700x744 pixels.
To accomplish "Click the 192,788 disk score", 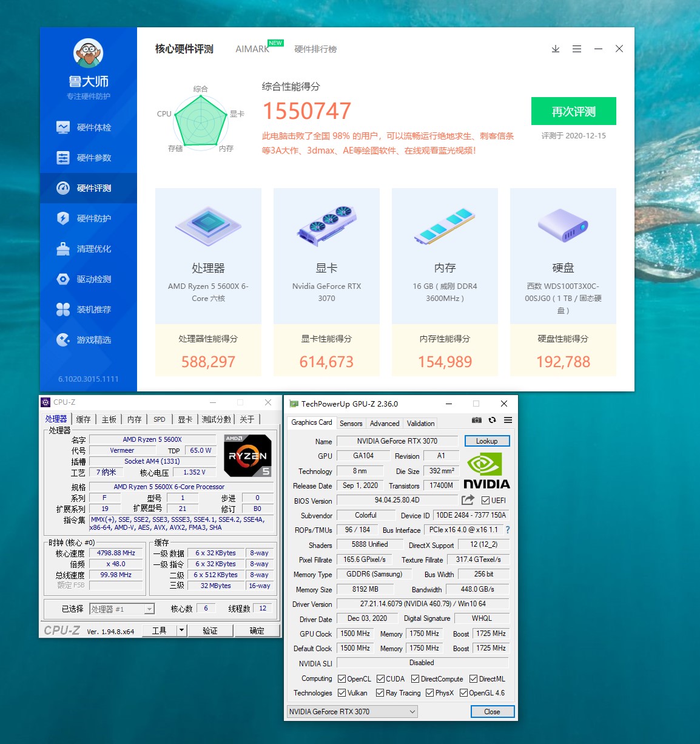I will (x=563, y=362).
